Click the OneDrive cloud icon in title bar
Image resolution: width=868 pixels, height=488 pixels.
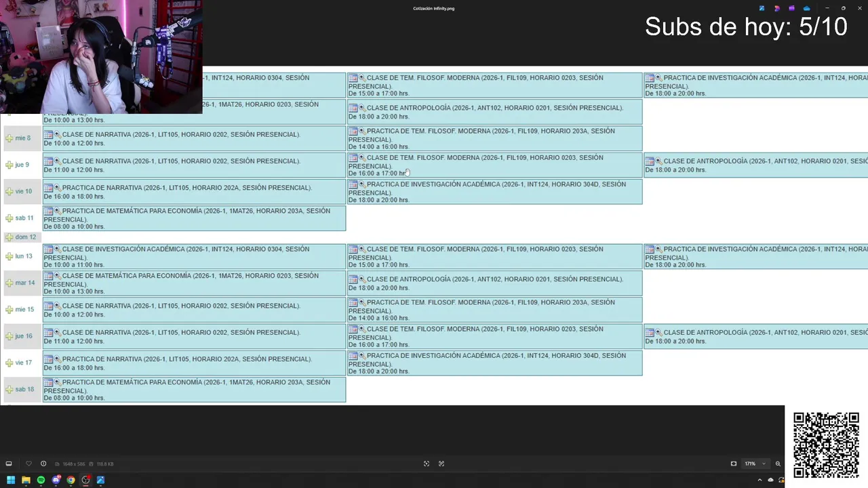click(806, 8)
